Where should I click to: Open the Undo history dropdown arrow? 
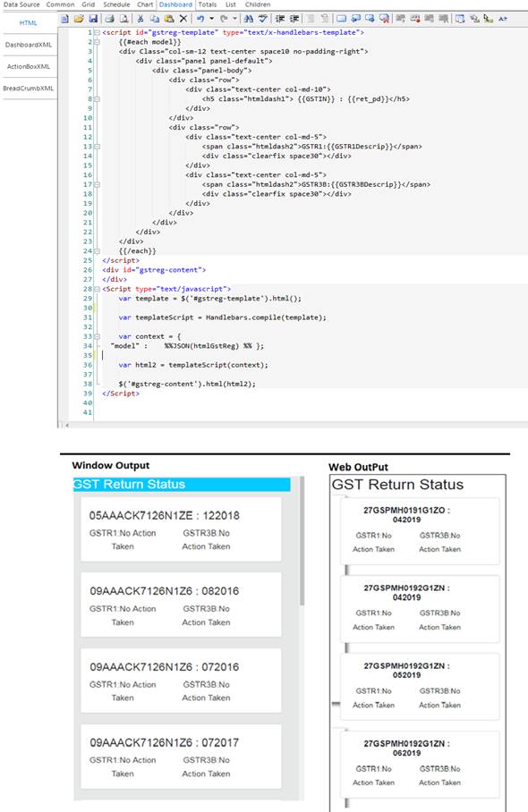[x=211, y=19]
